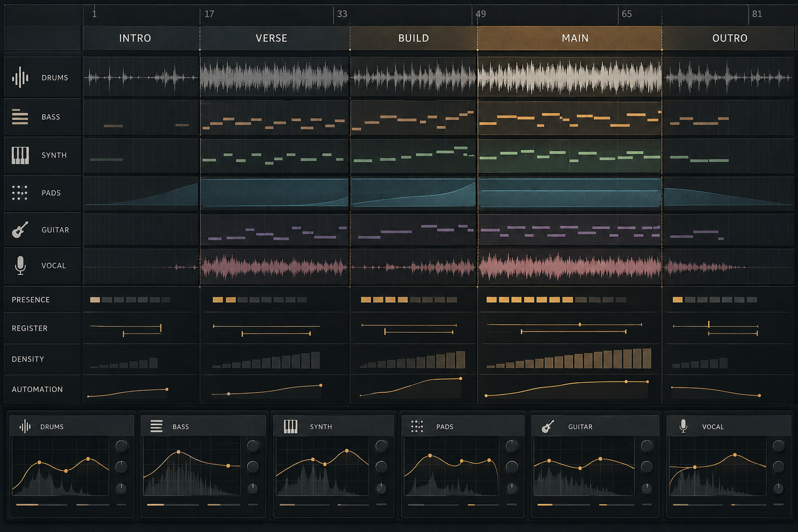This screenshot has width=798, height=532.
Task: Click the middle knob in Guitar EQ panel
Action: pos(647,467)
